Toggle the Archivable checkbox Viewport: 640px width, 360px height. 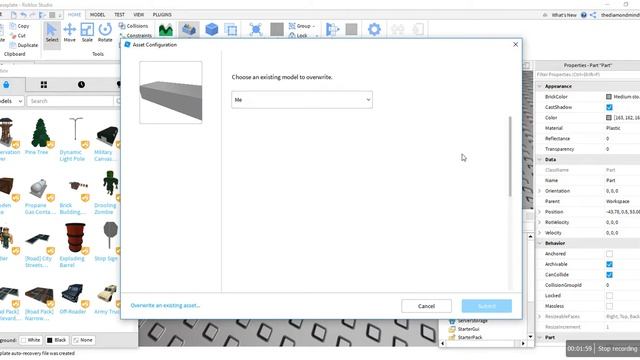(x=609, y=264)
